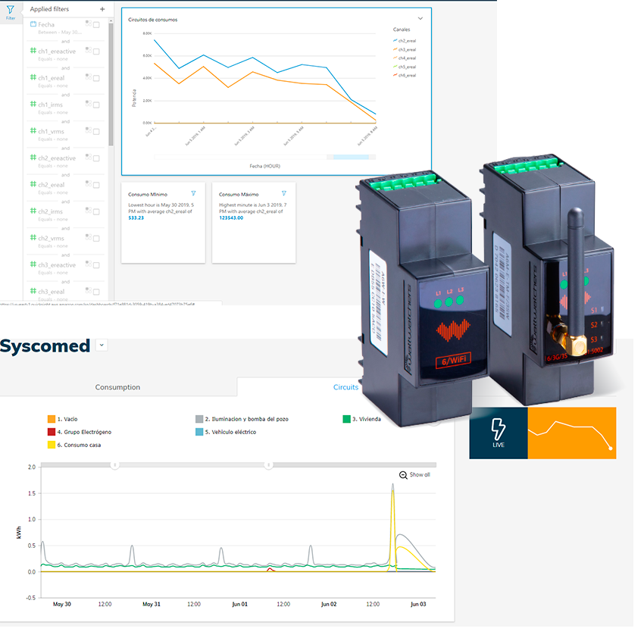Open the orange live trend chart tile
Screen dimensions: 644x644
[x=572, y=433]
